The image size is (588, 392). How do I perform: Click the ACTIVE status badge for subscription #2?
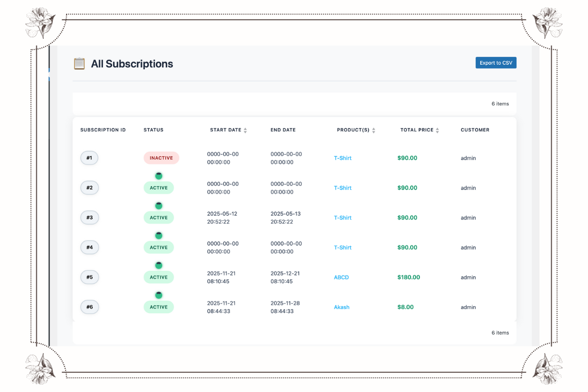[x=159, y=188]
